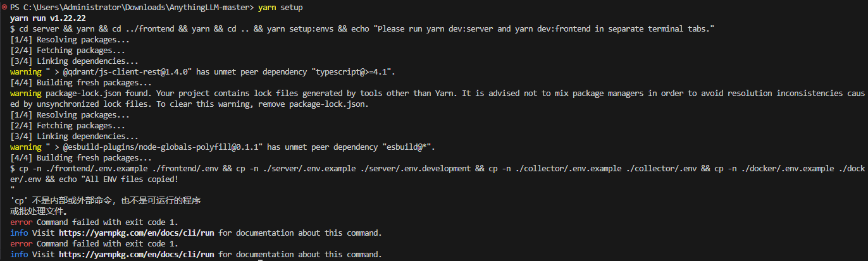Click the "esbuild@*" peer dependency text
The height and width of the screenshot is (261, 868).
point(405,147)
